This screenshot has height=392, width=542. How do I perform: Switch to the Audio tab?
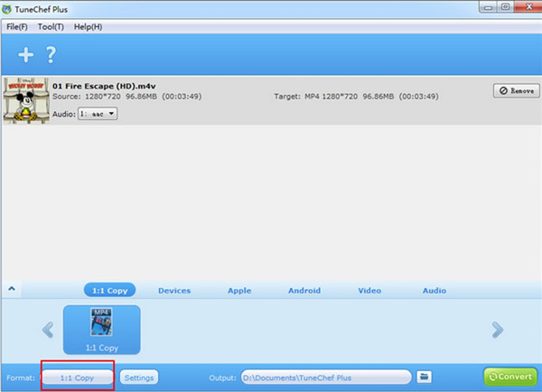[435, 291]
